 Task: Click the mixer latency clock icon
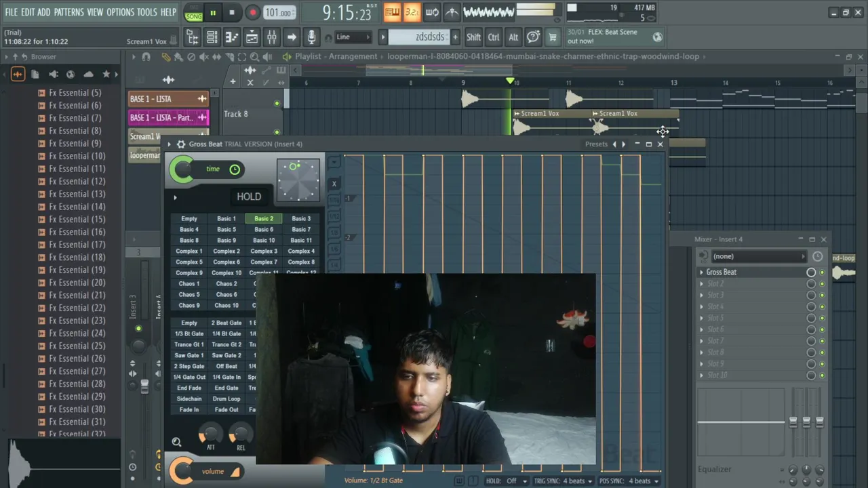818,256
